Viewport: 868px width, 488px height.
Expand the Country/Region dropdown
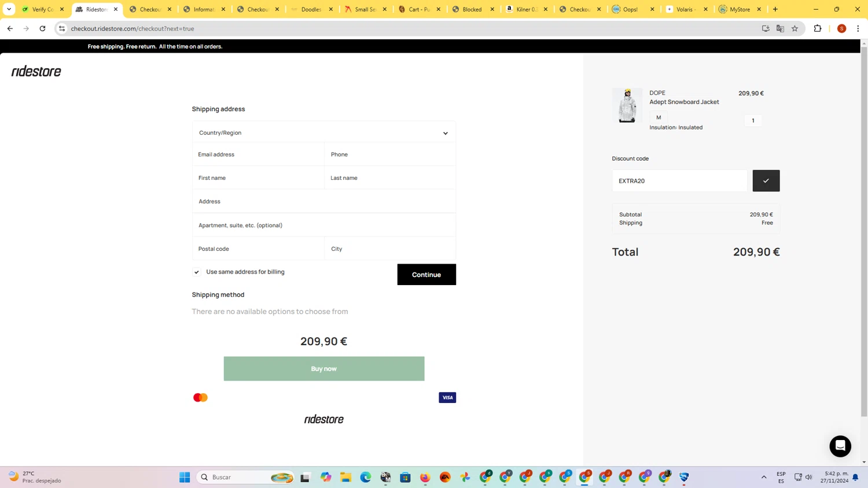[323, 132]
